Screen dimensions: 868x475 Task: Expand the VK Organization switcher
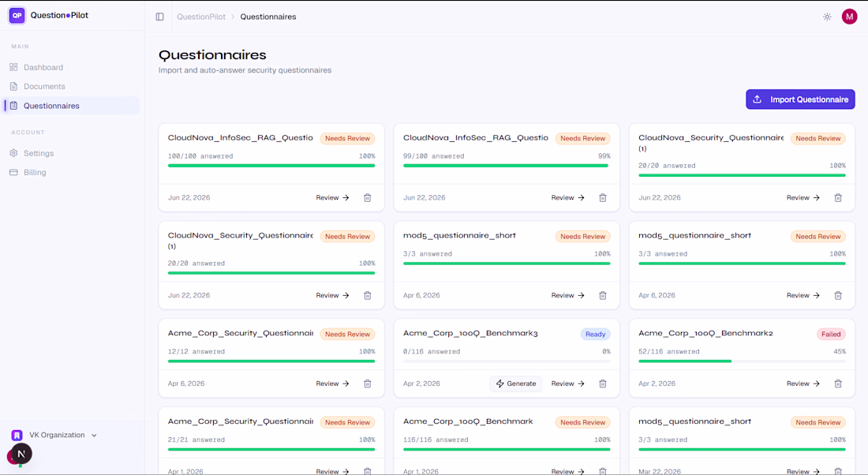coord(54,435)
